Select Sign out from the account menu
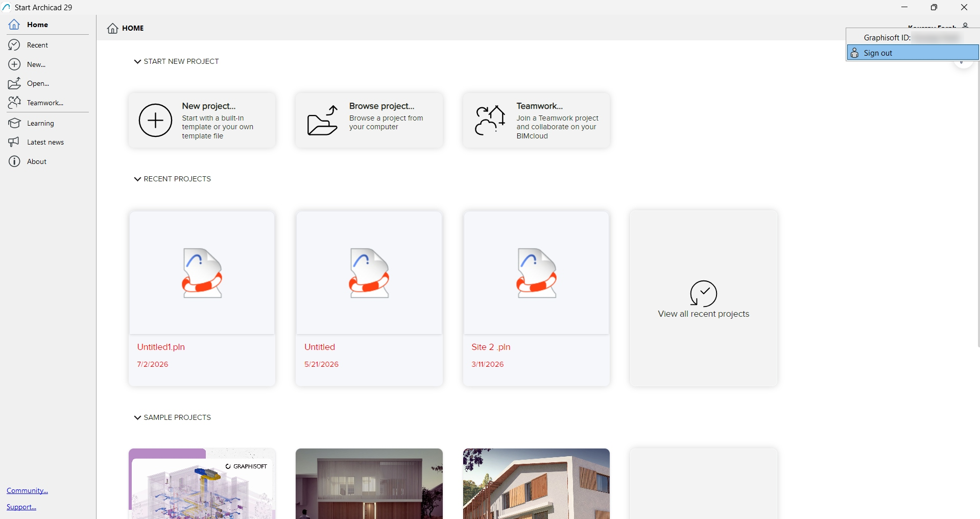The height and width of the screenshot is (519, 980). [913, 53]
